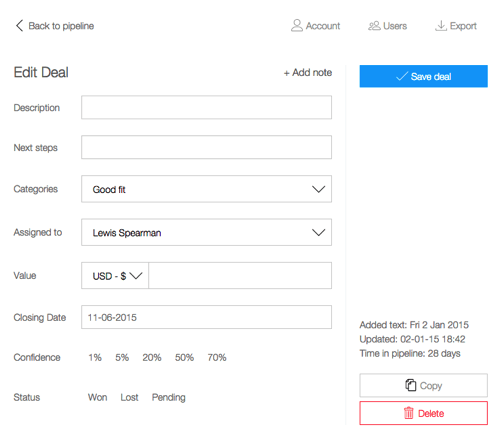Focus the Description text field

[206, 107]
